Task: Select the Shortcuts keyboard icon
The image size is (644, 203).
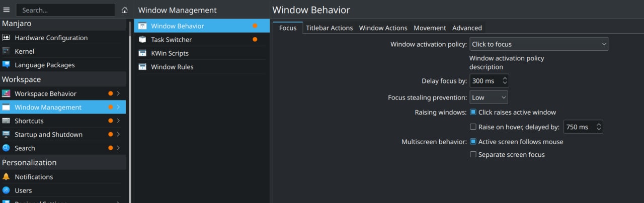Action: coord(6,121)
